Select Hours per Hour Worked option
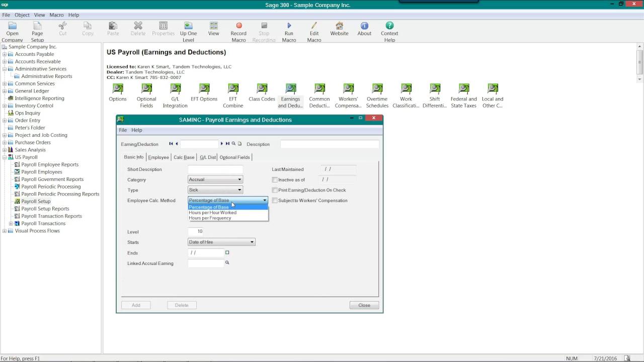 [x=228, y=213]
